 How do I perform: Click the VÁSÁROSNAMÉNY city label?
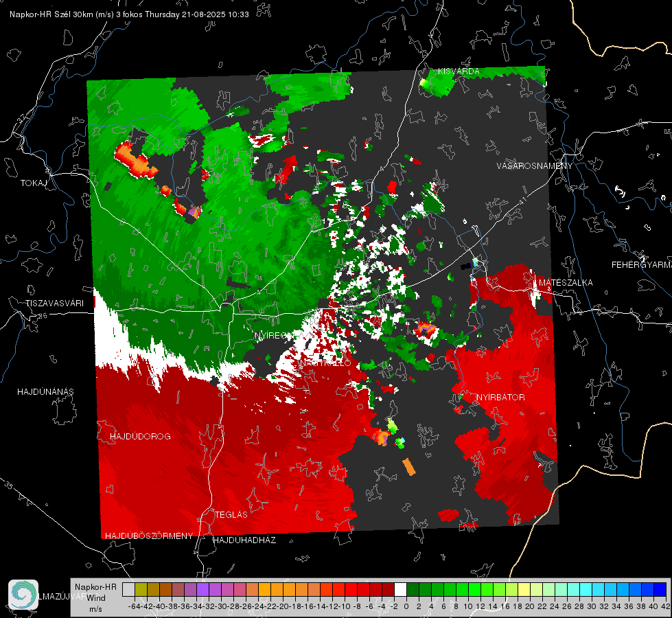(535, 166)
